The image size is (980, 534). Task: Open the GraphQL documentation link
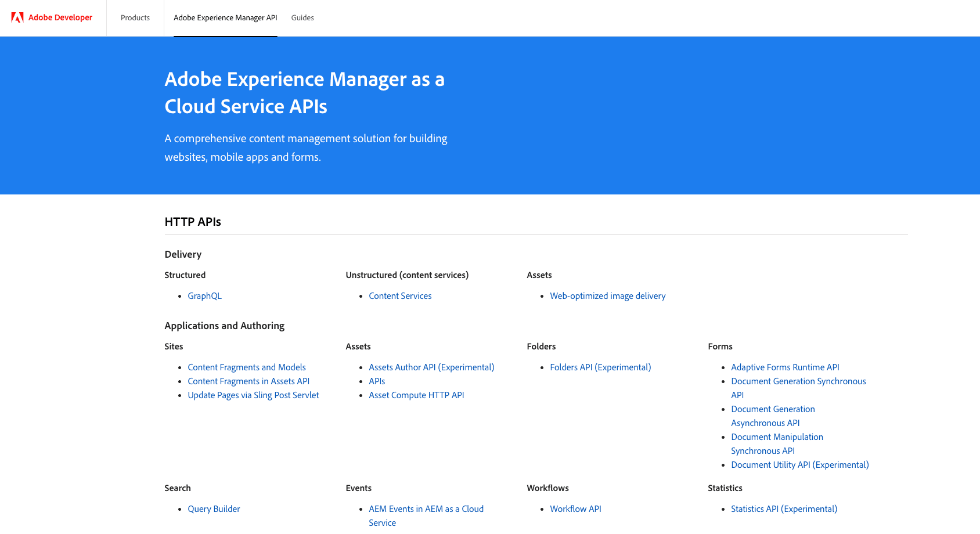coord(204,295)
